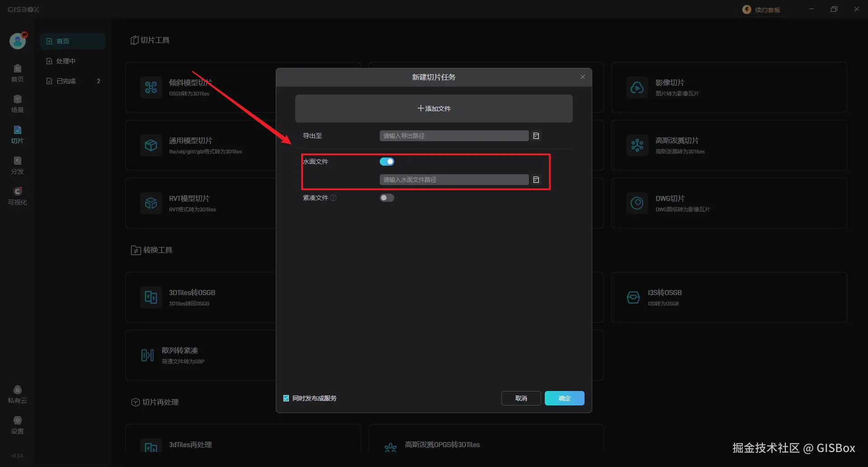Screen dimensions: 868x467
Task: Click the 已完成 count badge 2
Action: pos(99,81)
